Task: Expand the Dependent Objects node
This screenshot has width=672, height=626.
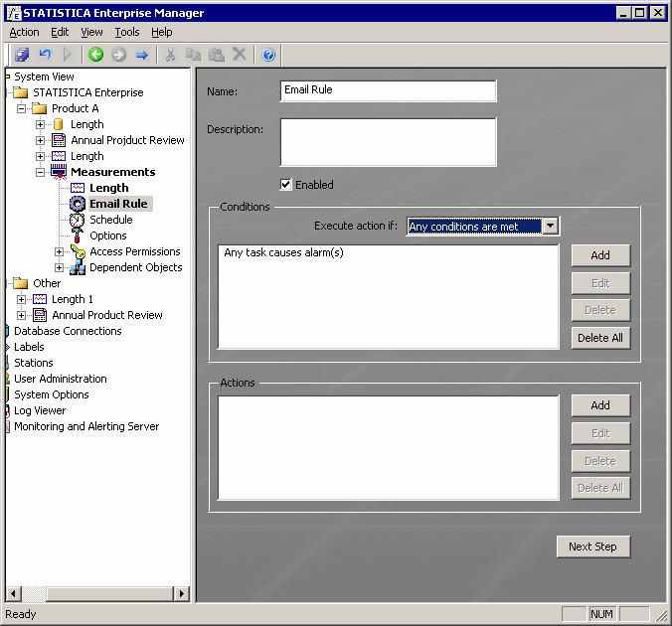Action: point(59,267)
